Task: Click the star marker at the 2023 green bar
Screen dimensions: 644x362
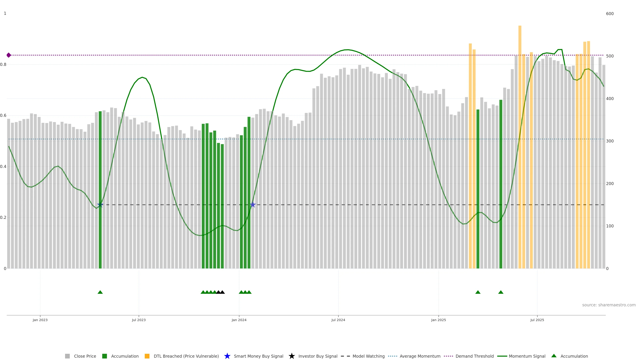Action: click(x=100, y=205)
